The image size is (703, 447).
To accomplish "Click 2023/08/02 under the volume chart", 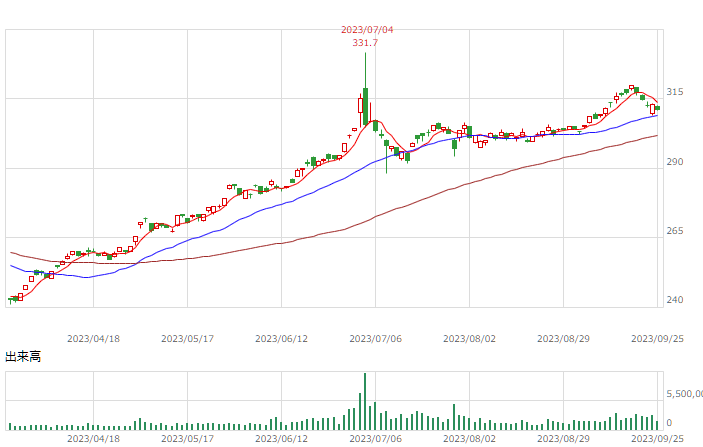I will [469, 438].
